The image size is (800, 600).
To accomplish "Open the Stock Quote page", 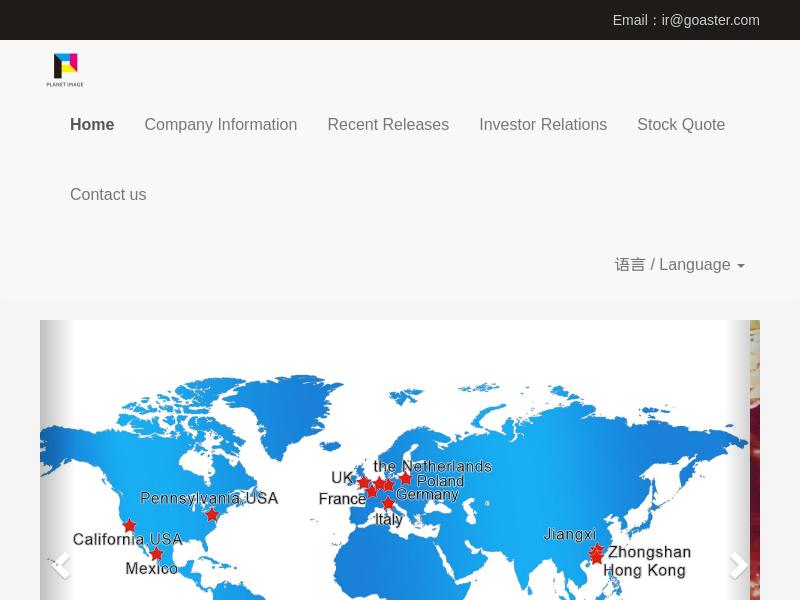I will (681, 124).
